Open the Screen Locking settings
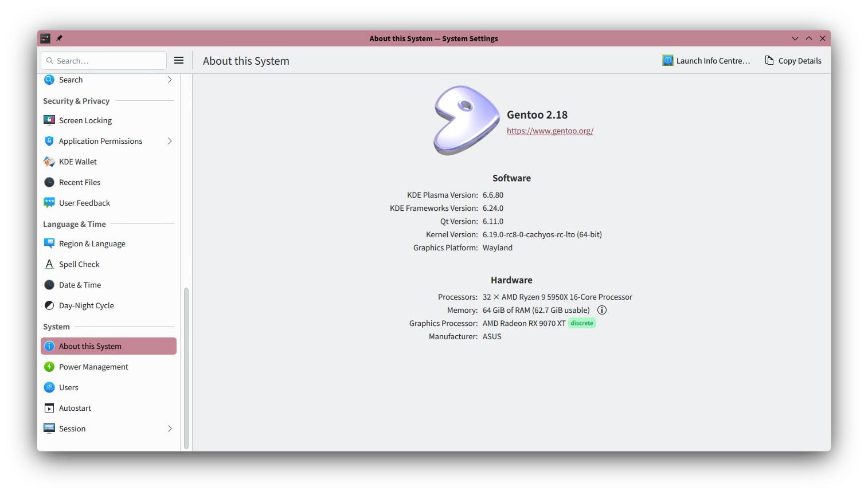Screen dimensions: 868x495 click(108, 120)
